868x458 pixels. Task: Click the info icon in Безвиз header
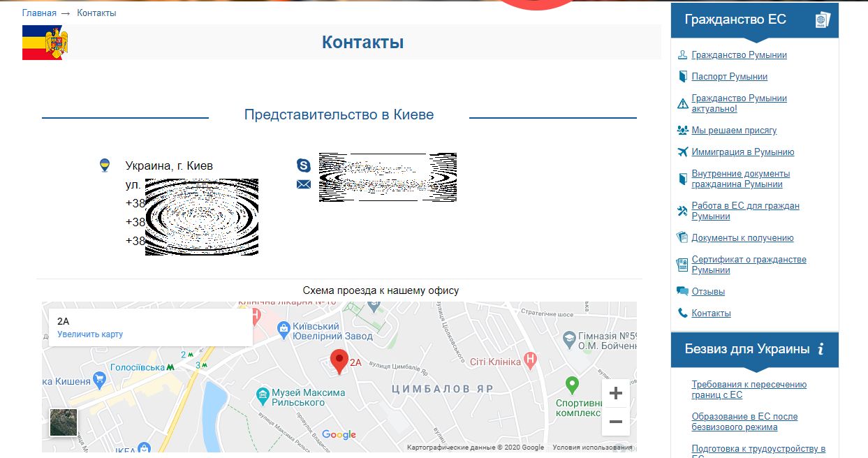(821, 348)
